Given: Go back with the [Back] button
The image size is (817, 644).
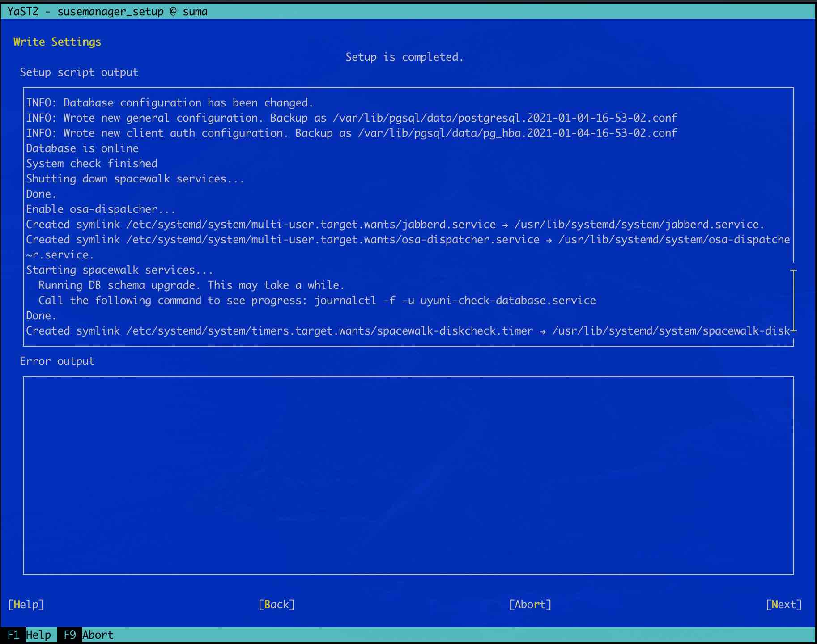Looking at the screenshot, I should (277, 604).
